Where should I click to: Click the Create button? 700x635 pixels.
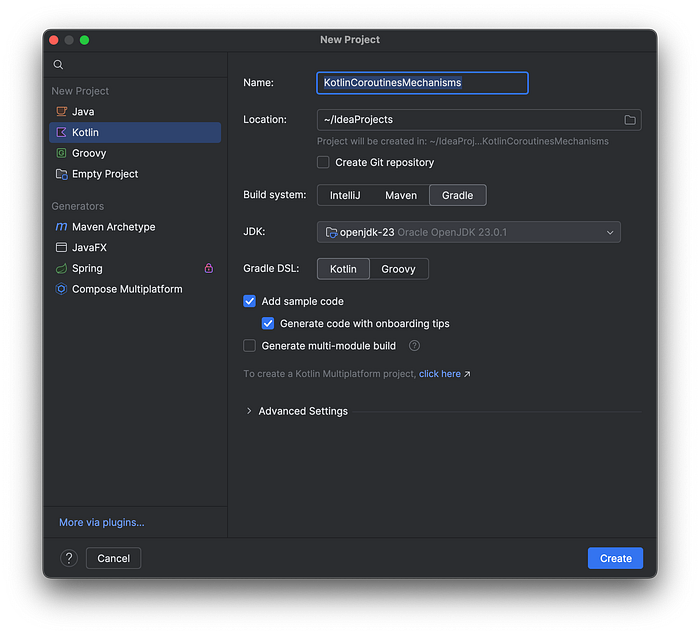pyautogui.click(x=615, y=558)
